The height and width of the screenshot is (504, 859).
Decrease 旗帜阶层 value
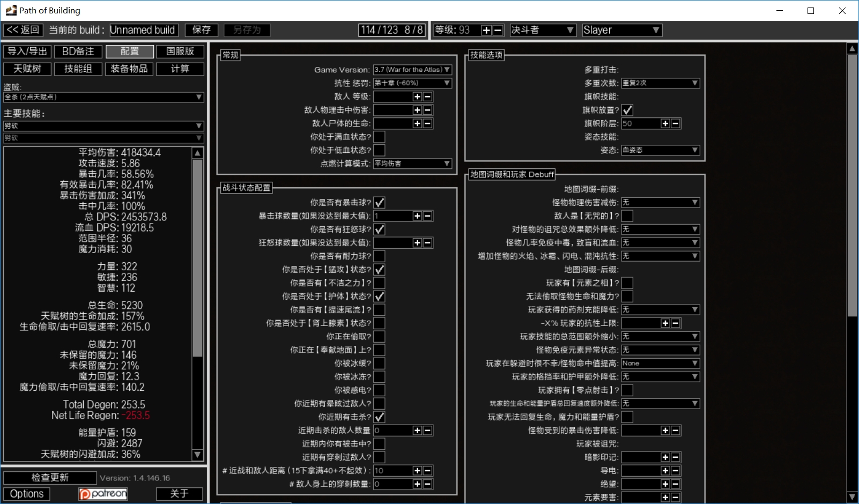(676, 123)
